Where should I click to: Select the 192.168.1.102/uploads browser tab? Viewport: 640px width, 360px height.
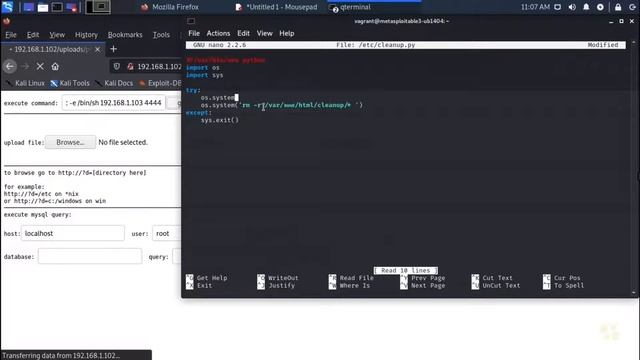[x=53, y=49]
